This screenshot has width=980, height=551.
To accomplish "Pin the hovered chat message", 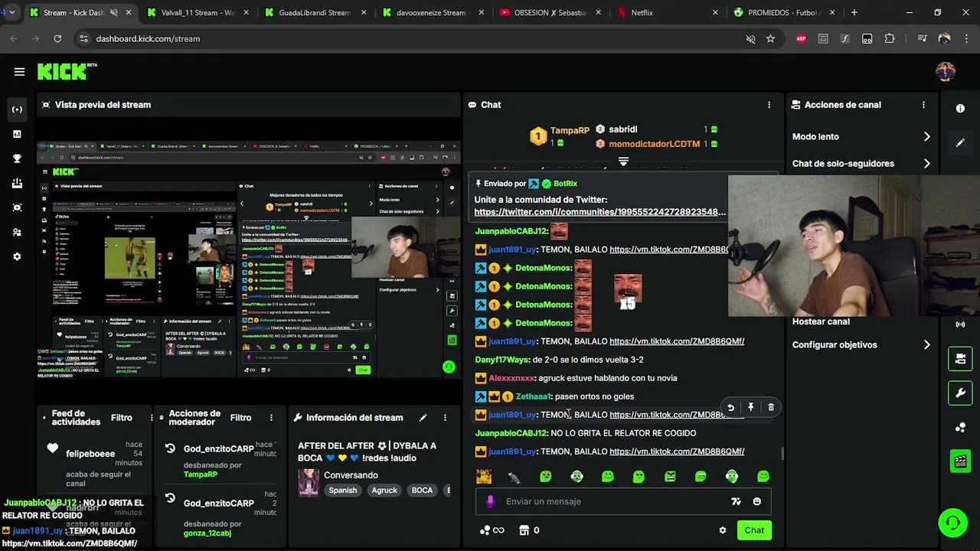I will pos(750,408).
